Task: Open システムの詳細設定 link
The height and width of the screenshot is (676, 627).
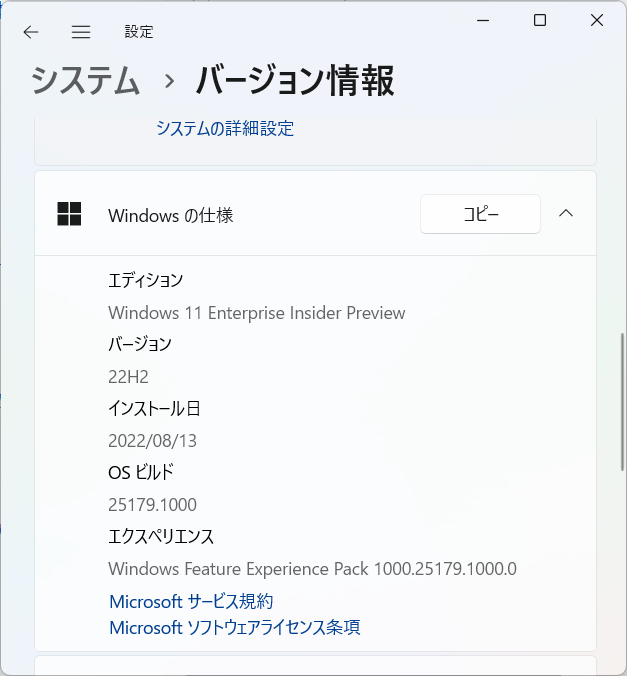Action: (225, 128)
